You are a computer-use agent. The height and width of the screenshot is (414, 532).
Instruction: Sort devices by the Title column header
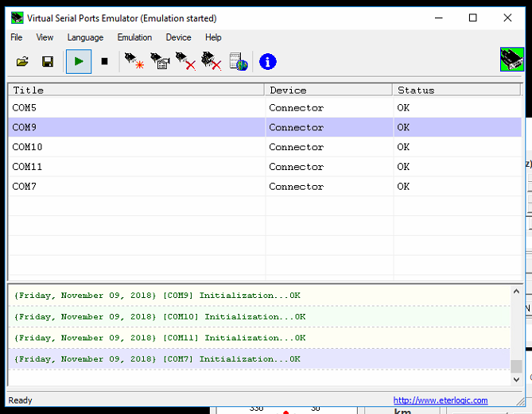click(137, 91)
